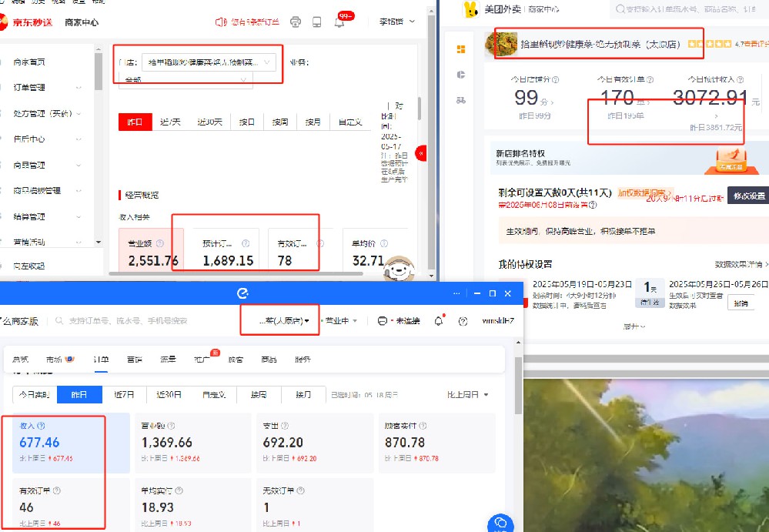Image resolution: width=769 pixels, height=532 pixels.
Task: Click the help icon next to JD 营业额
Action: tap(160, 243)
